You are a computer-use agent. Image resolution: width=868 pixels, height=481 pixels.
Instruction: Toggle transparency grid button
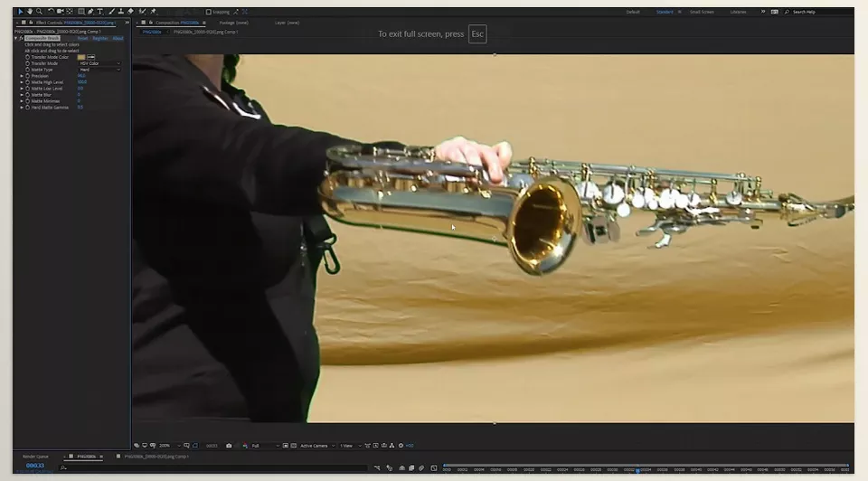tap(293, 446)
